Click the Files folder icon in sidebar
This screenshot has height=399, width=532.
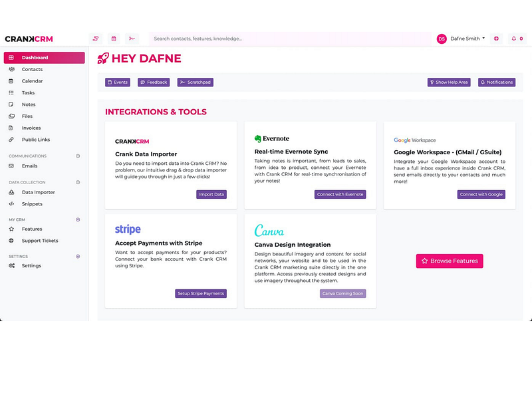(x=11, y=116)
